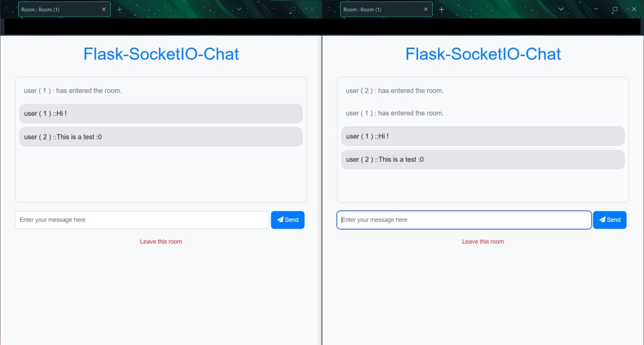Select the This is a test message from user 2
Screen dimensions: 644x345
click(x=161, y=136)
